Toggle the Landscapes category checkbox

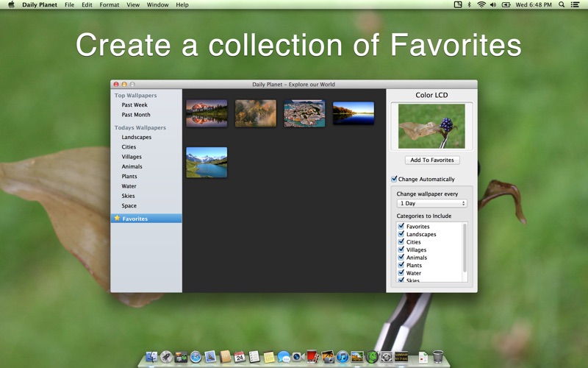(x=401, y=234)
